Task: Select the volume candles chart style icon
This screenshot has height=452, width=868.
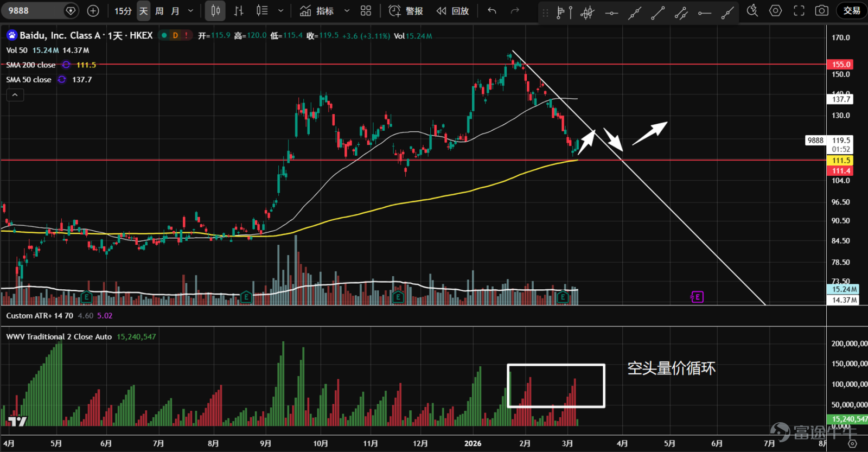Action: pos(262,11)
